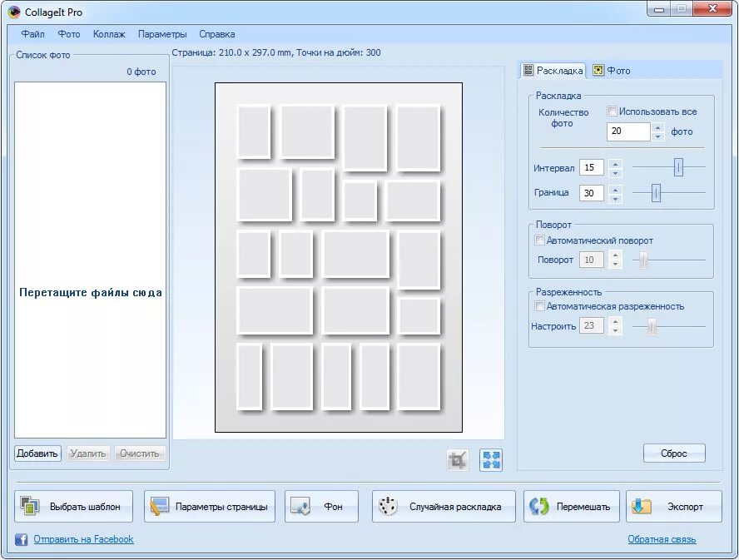
Task: Click the fit-to-window arrows icon below the canvas
Action: (491, 460)
